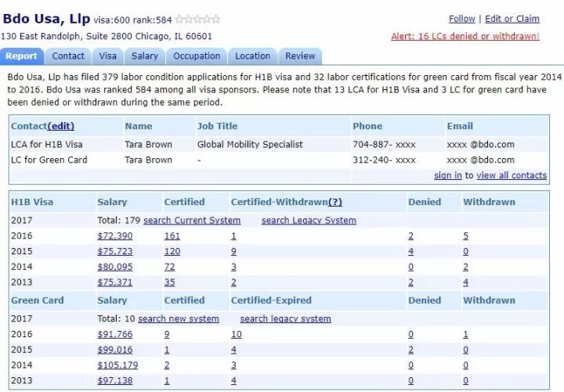
Task: View the 120 certified H1B cases
Action: coord(172,251)
